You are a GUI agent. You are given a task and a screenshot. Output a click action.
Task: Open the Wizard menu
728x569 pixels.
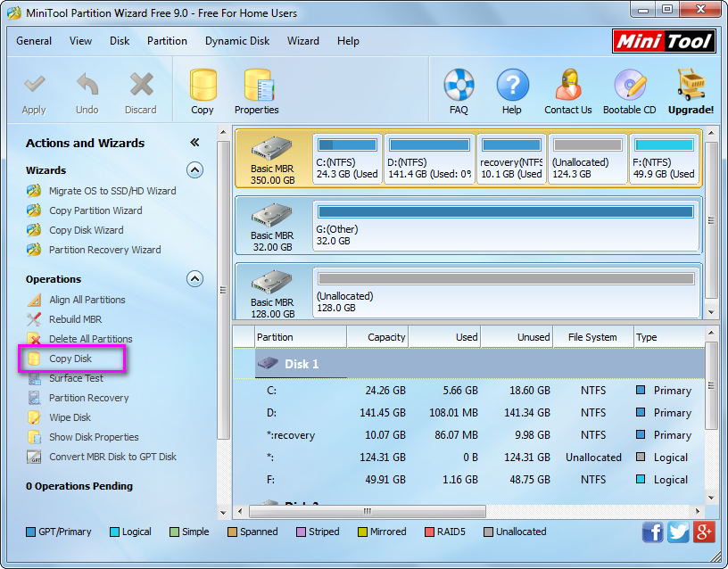[x=303, y=41]
